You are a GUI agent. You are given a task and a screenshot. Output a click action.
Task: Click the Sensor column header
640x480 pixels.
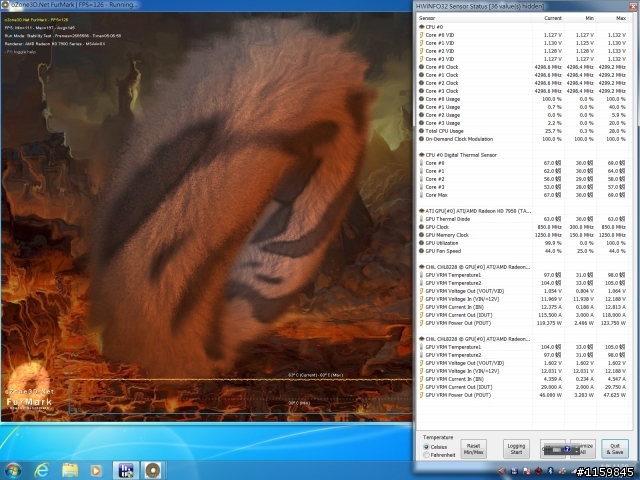474,18
